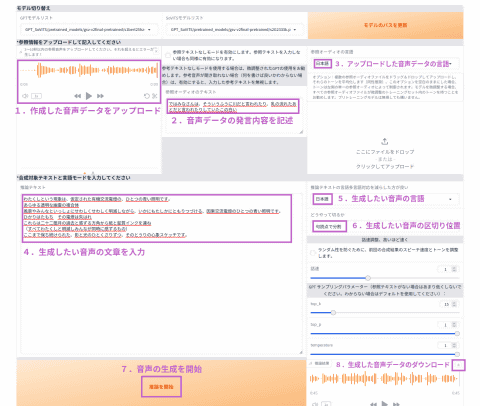Click the orange refresh model paths button
Screen dimensions: 480x406
(x=385, y=25)
